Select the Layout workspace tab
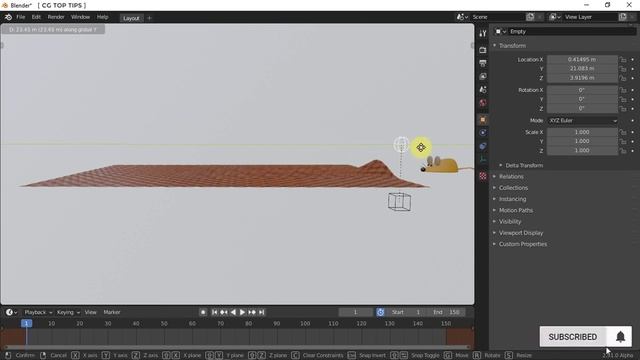The width and height of the screenshot is (640, 360). 131,18
